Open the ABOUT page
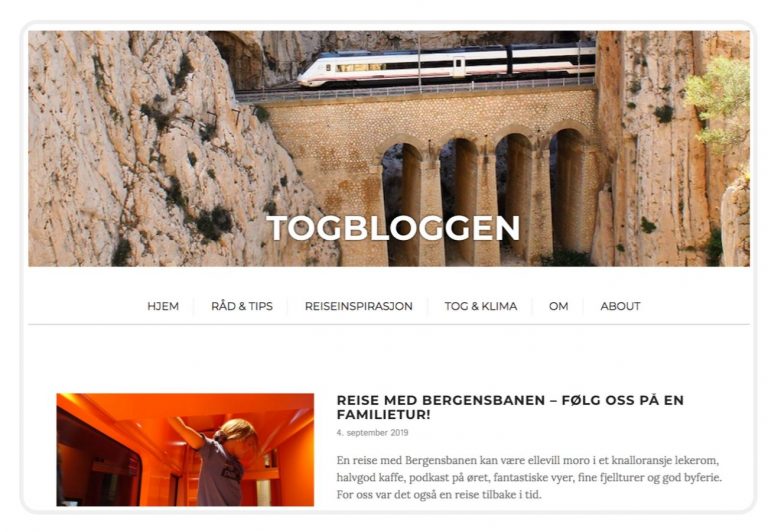 (x=621, y=306)
